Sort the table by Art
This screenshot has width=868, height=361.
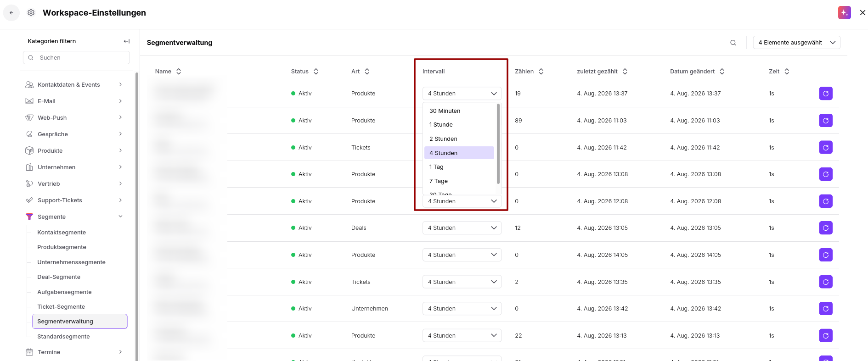(x=367, y=72)
